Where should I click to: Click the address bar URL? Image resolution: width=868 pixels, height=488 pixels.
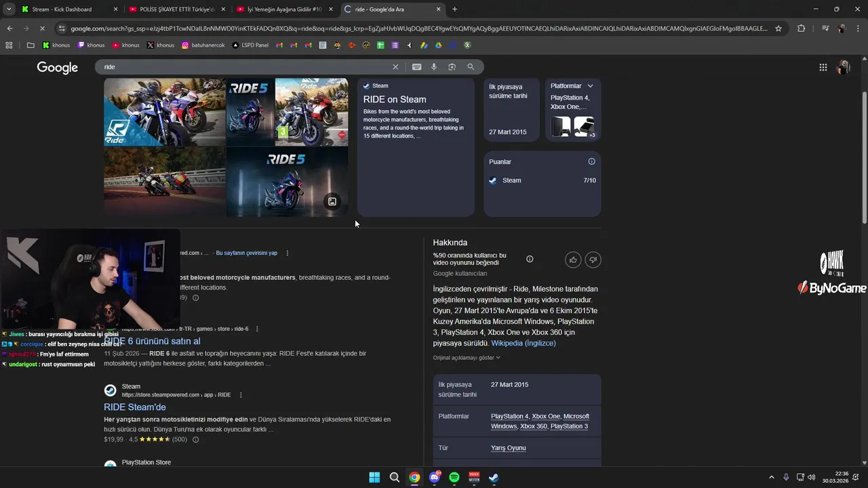(418, 28)
